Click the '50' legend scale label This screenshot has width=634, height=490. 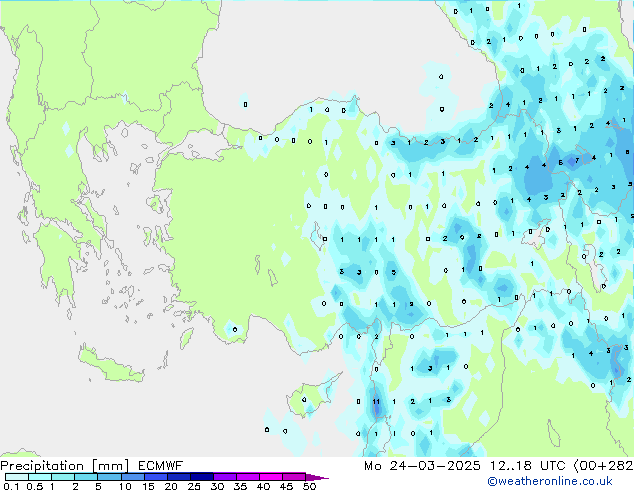pos(309,486)
